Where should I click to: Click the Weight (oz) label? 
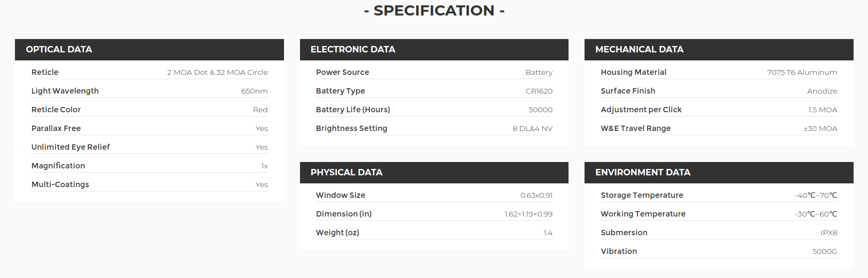337,233
